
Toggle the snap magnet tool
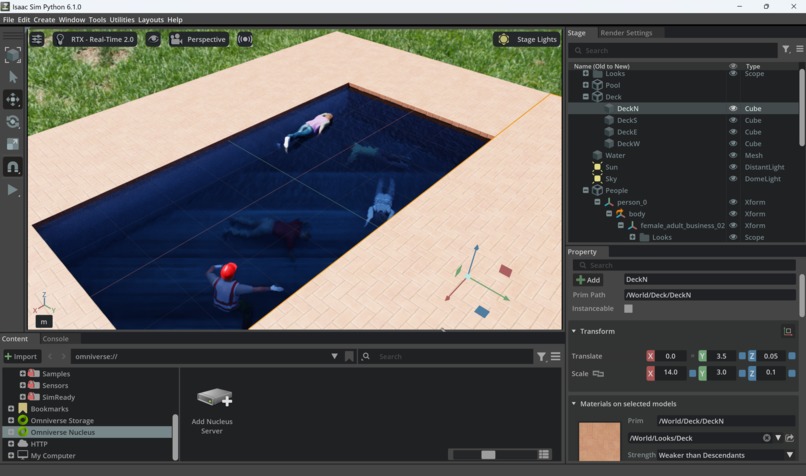[x=13, y=167]
